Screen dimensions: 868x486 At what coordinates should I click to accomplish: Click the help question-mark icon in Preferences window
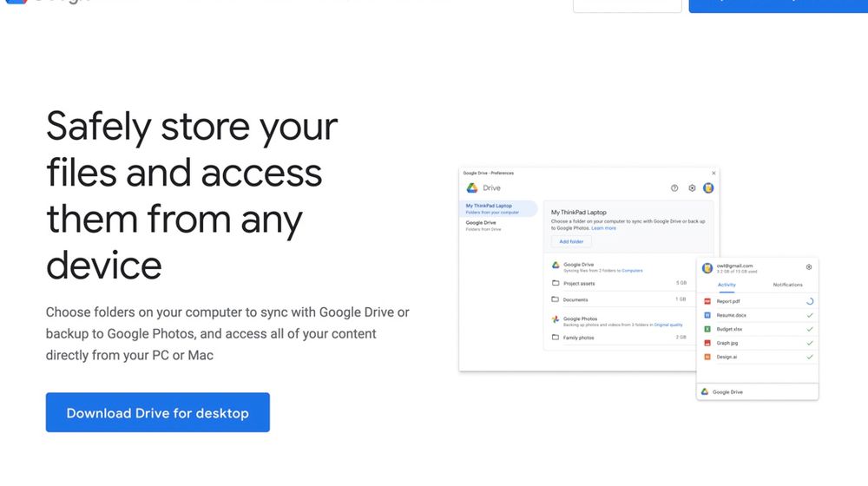pos(674,188)
